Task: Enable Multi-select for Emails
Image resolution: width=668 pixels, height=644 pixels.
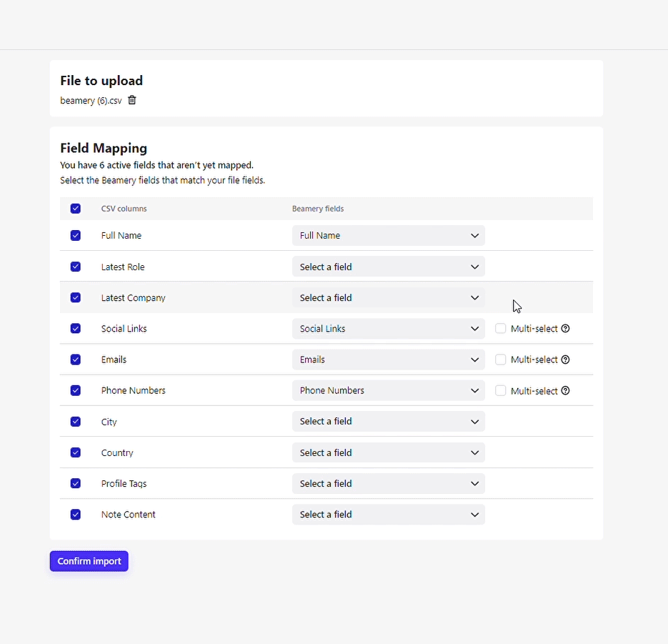Action: [501, 360]
